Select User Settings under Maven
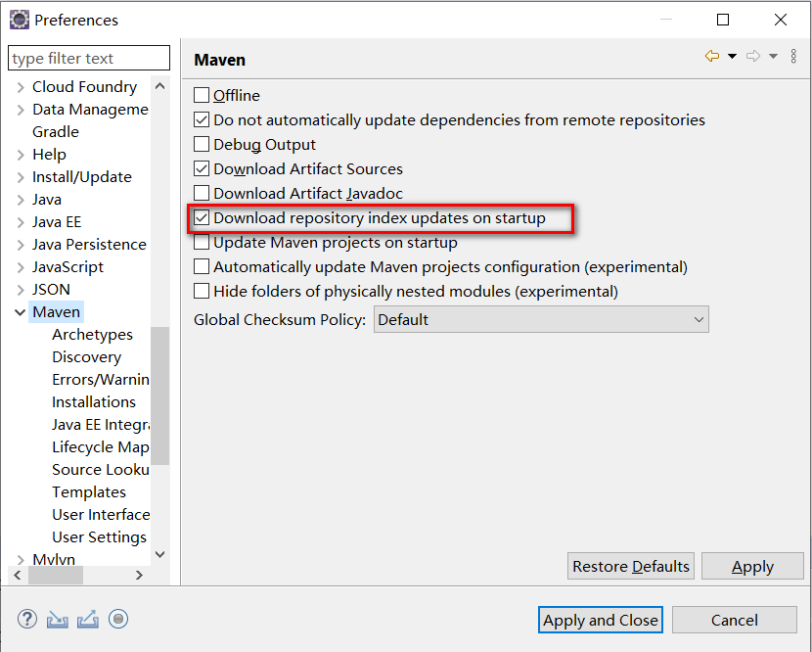This screenshot has height=652, width=812. (99, 537)
